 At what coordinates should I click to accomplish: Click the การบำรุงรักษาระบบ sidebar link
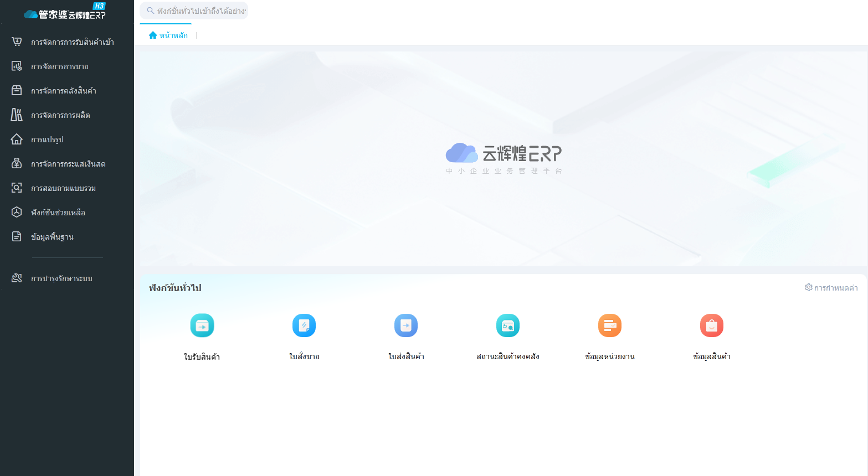pos(61,278)
